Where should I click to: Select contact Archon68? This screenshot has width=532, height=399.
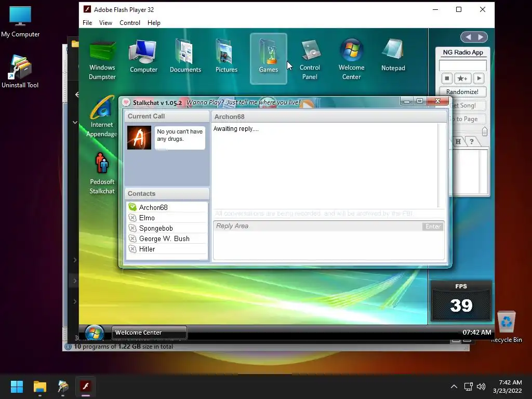167,207
